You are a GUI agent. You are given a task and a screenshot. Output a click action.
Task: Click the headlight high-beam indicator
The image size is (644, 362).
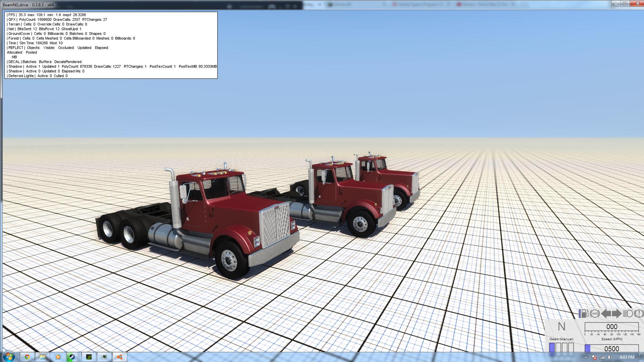coord(628,314)
